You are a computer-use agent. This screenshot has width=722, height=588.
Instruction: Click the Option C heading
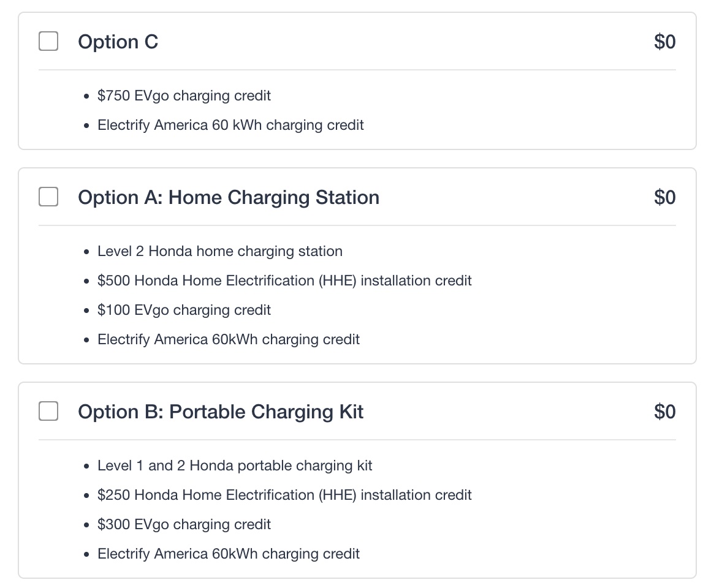pyautogui.click(x=118, y=42)
